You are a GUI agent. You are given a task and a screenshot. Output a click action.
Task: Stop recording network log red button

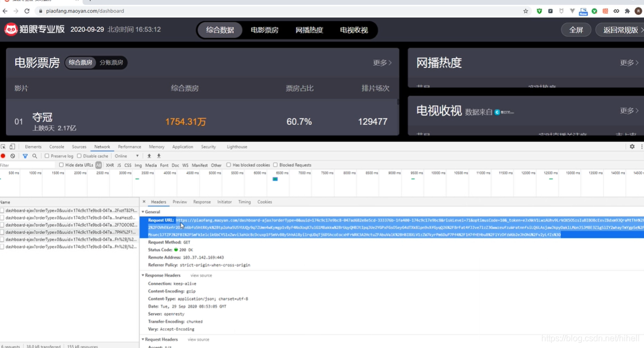coord(3,156)
